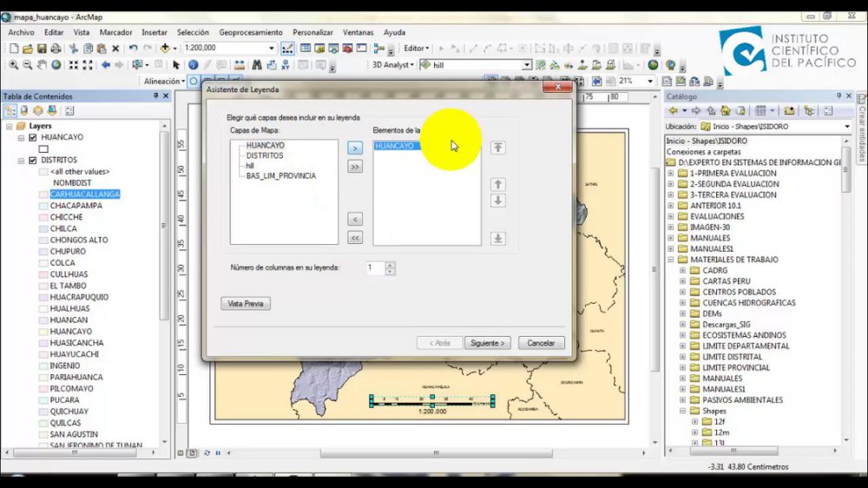Click the Siguiente button in legend wizard
The image size is (868, 488).
(x=487, y=343)
